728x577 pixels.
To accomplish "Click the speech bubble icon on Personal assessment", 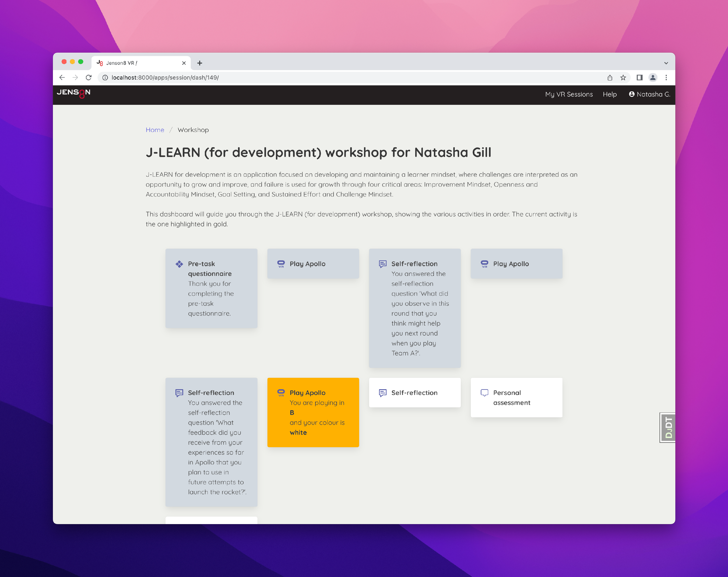I will click(485, 393).
